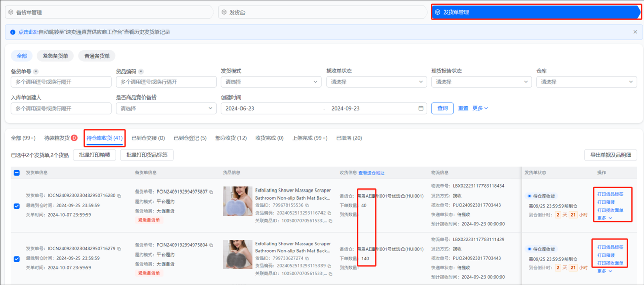Switch to the 已取消 (20) tab

tap(349, 138)
